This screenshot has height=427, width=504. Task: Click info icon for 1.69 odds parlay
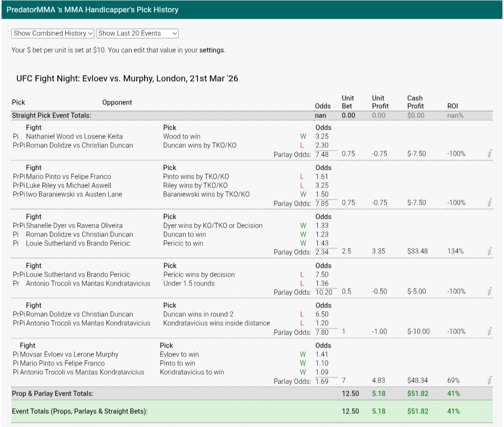click(x=489, y=380)
